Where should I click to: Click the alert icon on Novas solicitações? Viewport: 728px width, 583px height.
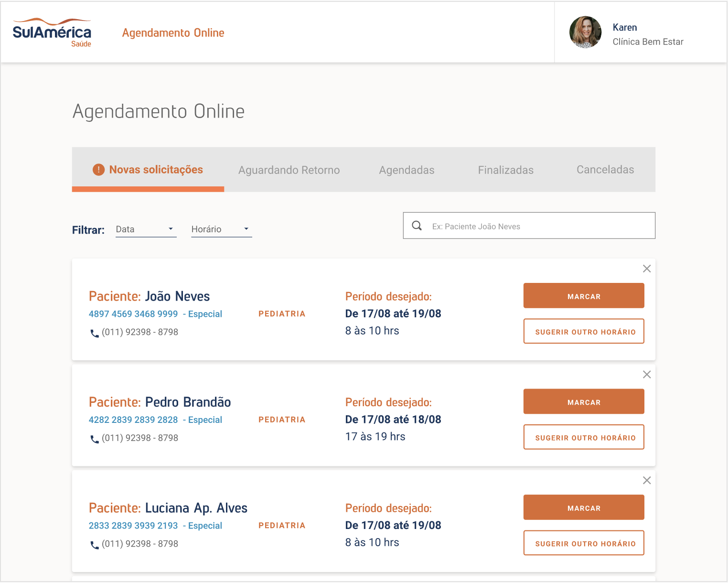click(x=98, y=170)
